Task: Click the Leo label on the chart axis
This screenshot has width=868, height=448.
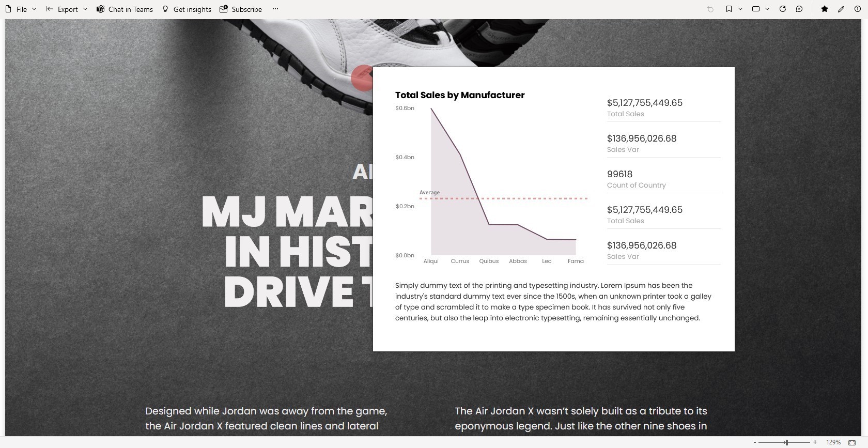Action: coord(547,261)
